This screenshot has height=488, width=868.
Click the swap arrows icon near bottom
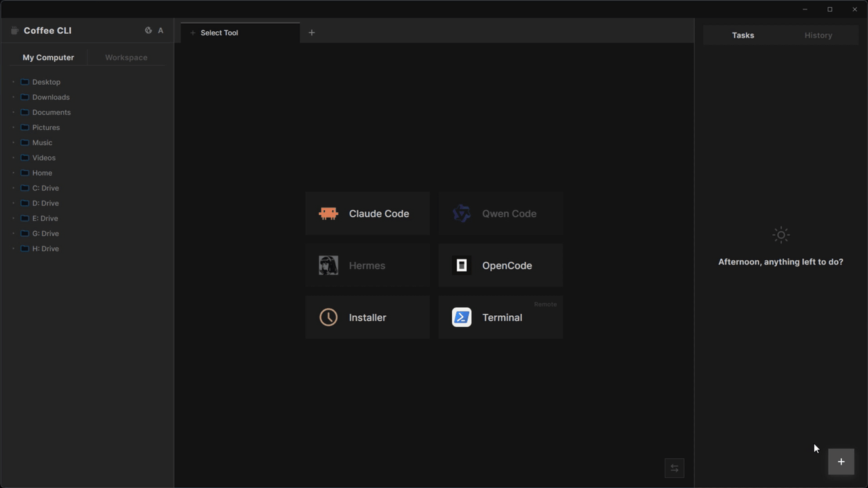click(674, 468)
